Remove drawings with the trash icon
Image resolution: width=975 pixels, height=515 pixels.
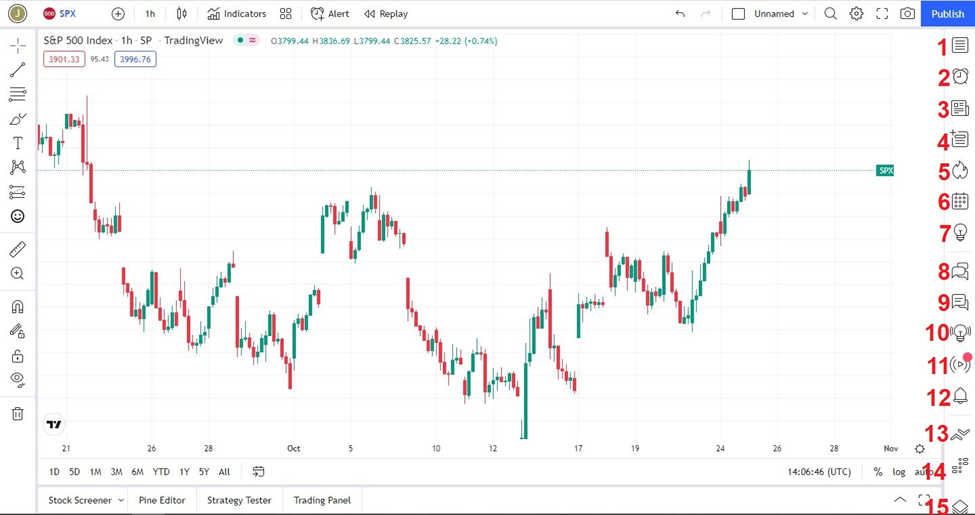coord(17,414)
